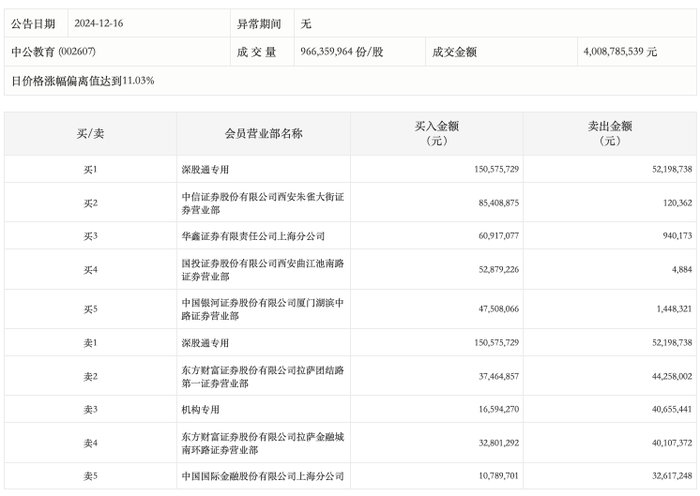Click the 卖出金额 column header
Viewport: 700px width, 496px height.
609,133
